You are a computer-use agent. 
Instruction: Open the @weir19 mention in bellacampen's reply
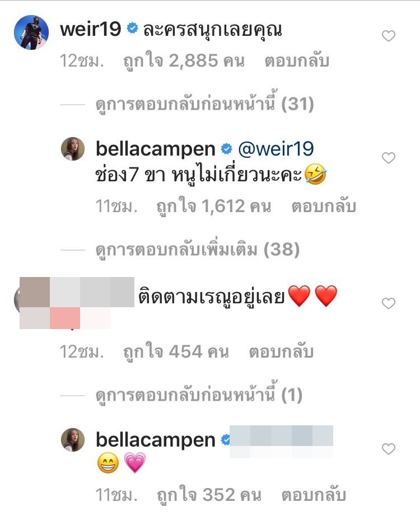tap(276, 149)
